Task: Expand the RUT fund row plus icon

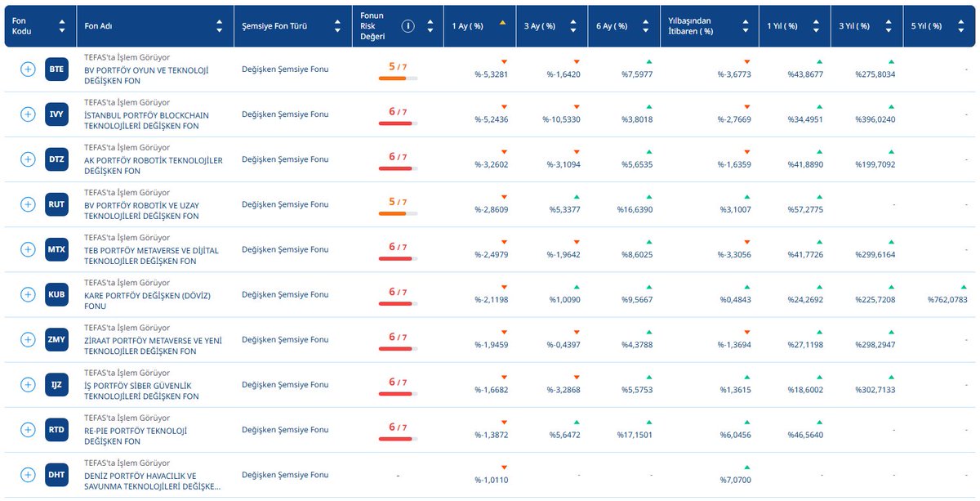Action: pos(28,204)
